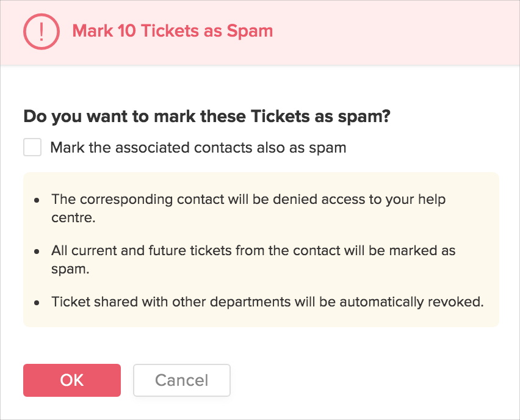Click bullet dot beside future tickets note

click(x=38, y=252)
